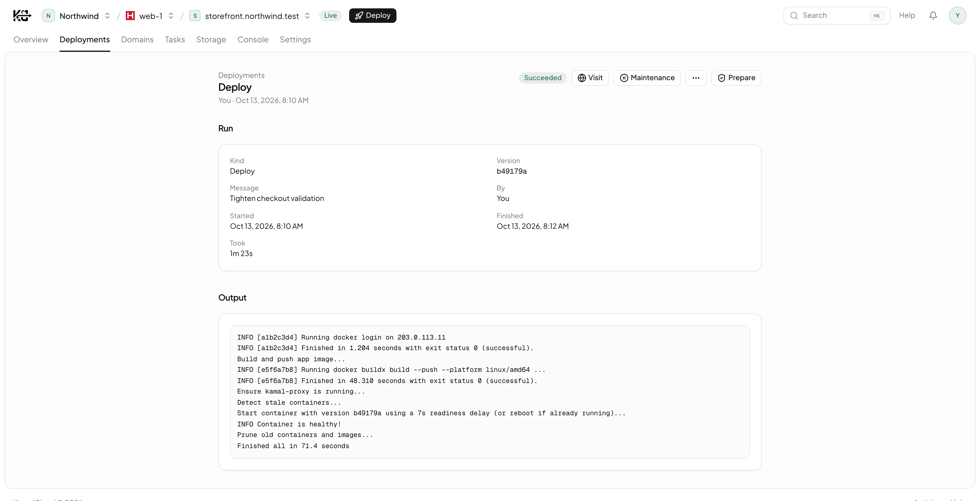This screenshot has height=501, width=980.
Task: Click the 'Prune old containers and images...' line
Action: pyautogui.click(x=305, y=435)
